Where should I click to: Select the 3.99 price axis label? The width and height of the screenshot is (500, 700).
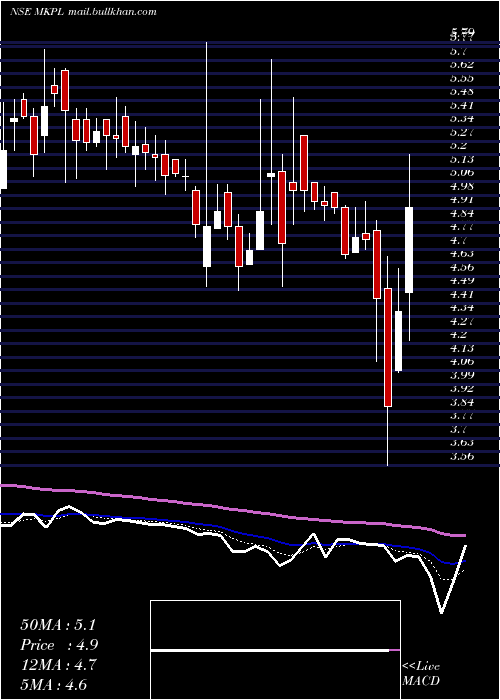[x=462, y=375]
